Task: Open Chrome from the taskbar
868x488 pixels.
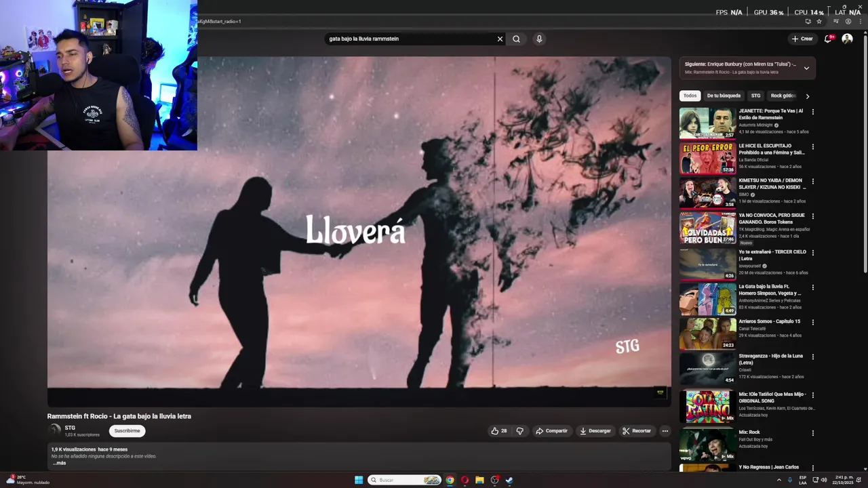Action: click(450, 480)
